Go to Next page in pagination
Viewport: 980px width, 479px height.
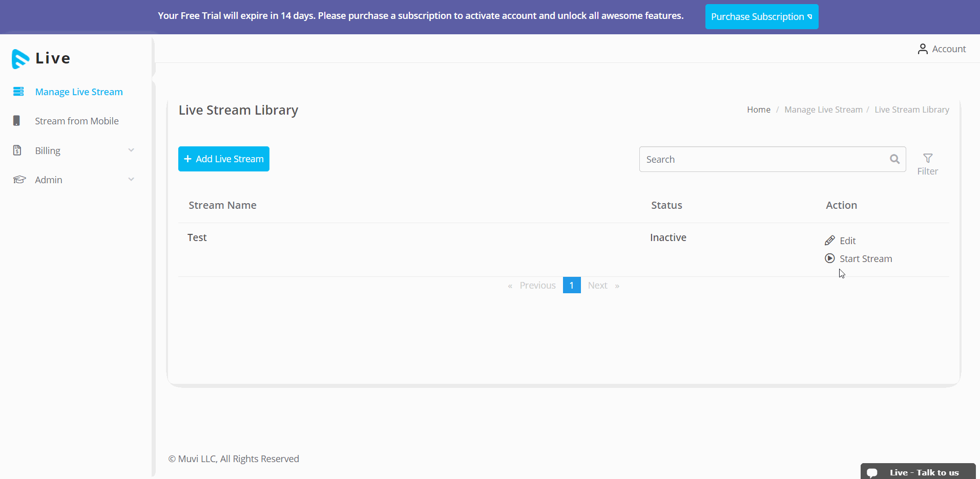597,286
